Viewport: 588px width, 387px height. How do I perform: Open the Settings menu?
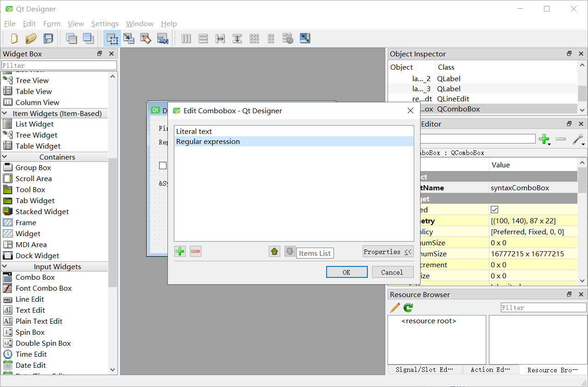click(x=105, y=24)
